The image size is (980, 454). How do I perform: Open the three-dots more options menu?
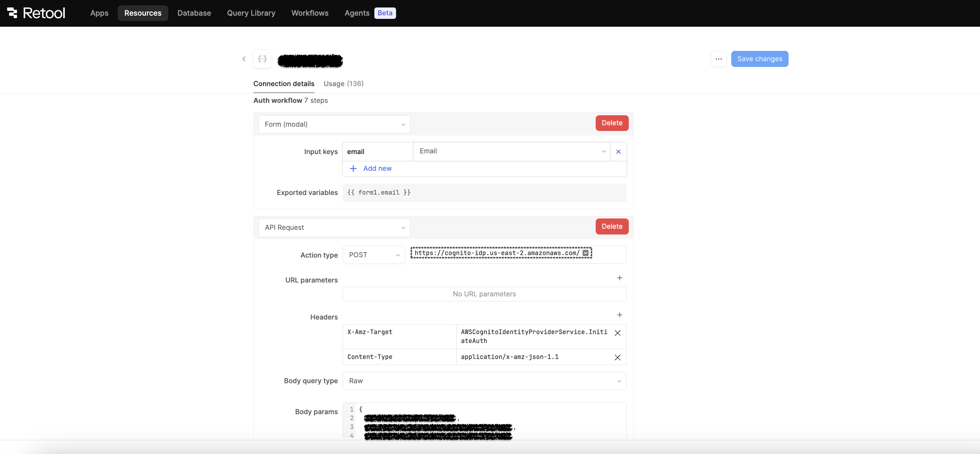coord(718,59)
